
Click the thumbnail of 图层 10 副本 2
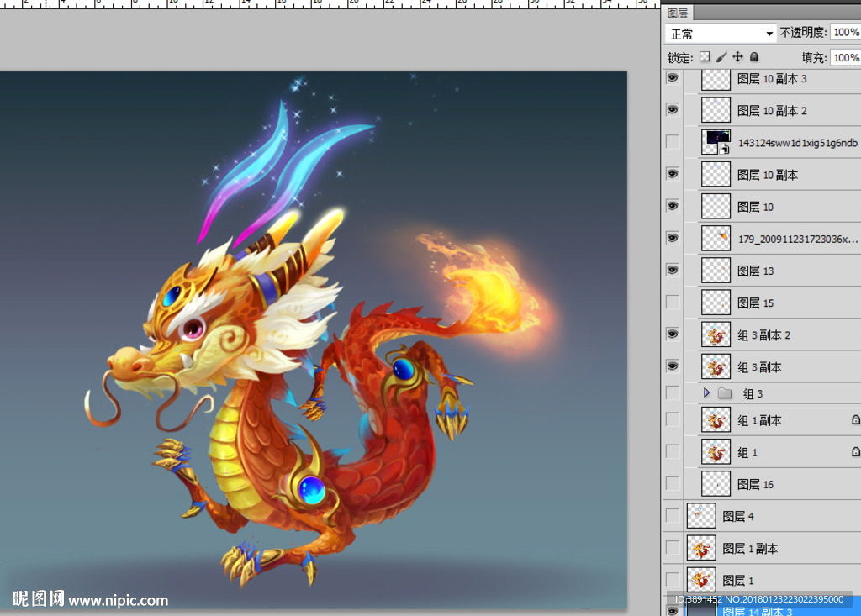[x=716, y=110]
